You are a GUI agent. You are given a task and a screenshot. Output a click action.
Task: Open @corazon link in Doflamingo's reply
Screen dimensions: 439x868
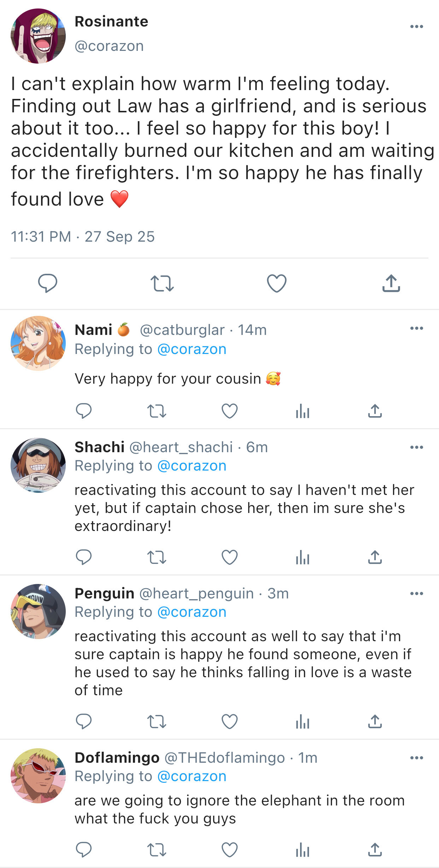point(192,776)
